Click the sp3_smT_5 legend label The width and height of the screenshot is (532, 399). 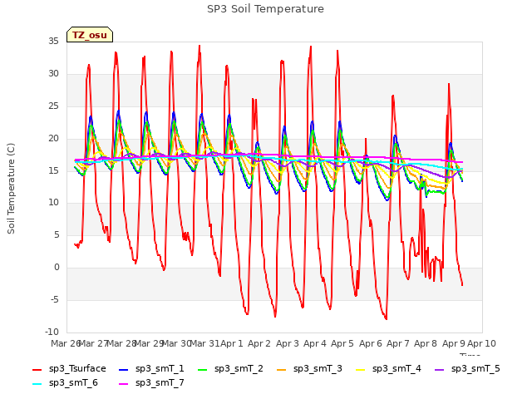(475, 369)
